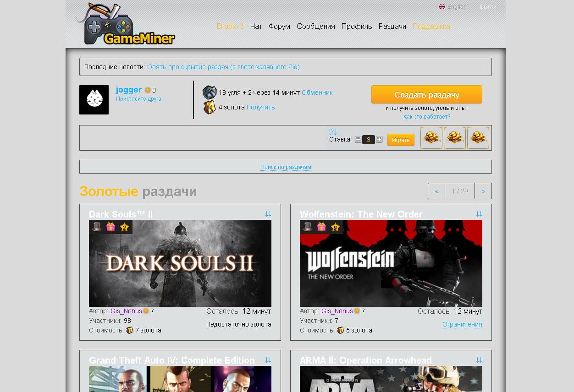Open the ARMA II cover image

(391, 379)
